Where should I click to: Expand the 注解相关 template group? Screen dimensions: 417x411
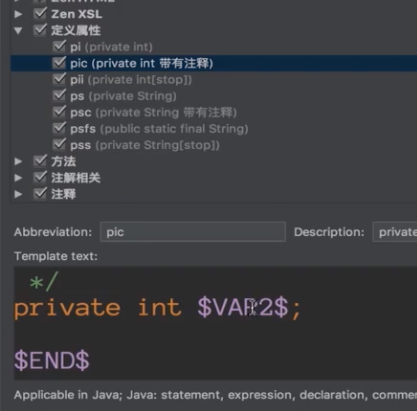click(18, 178)
